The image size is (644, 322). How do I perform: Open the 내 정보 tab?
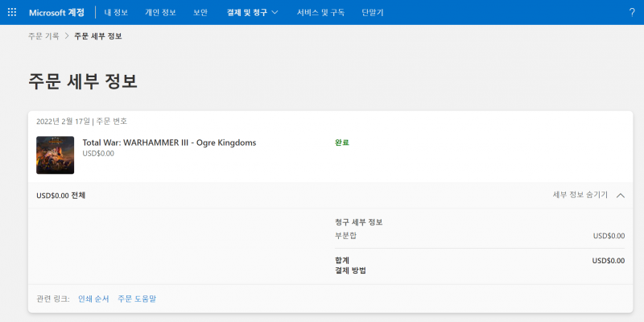tap(116, 12)
